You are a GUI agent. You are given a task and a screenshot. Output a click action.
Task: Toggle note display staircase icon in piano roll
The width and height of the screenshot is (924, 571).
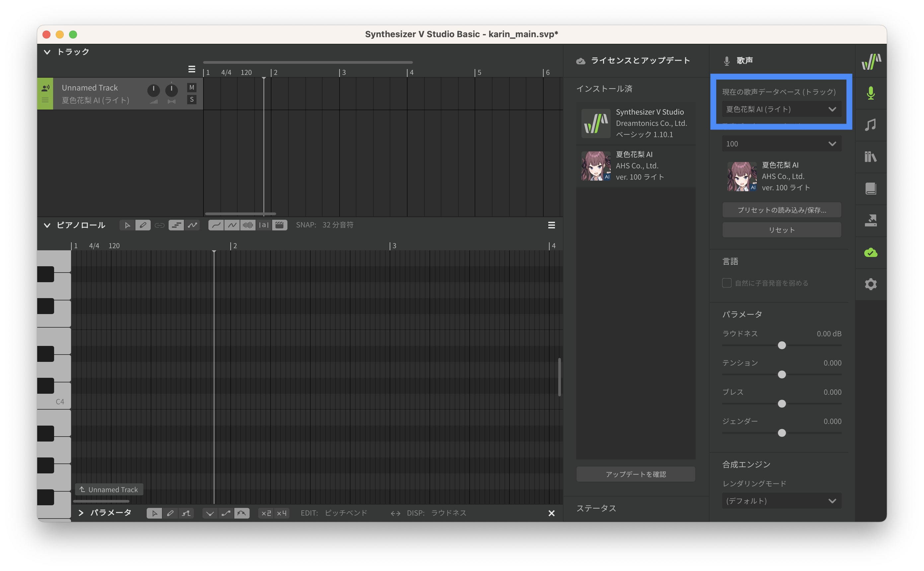coord(176,225)
